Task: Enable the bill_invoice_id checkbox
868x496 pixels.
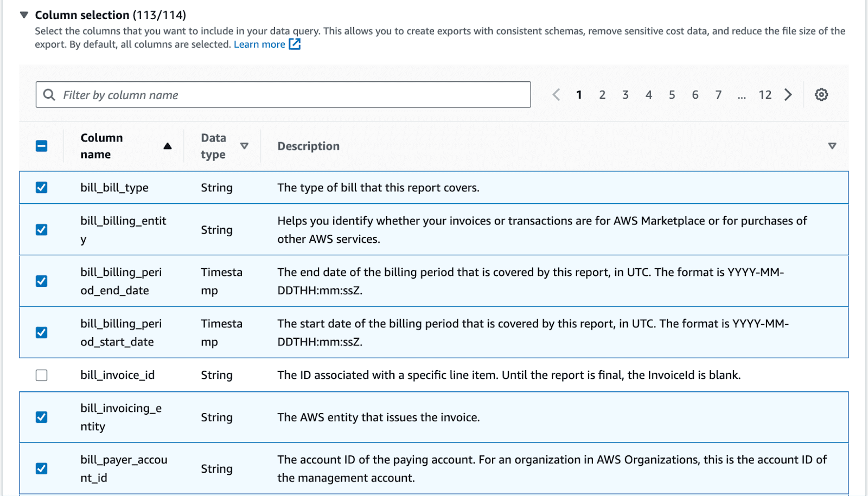Action: 42,375
